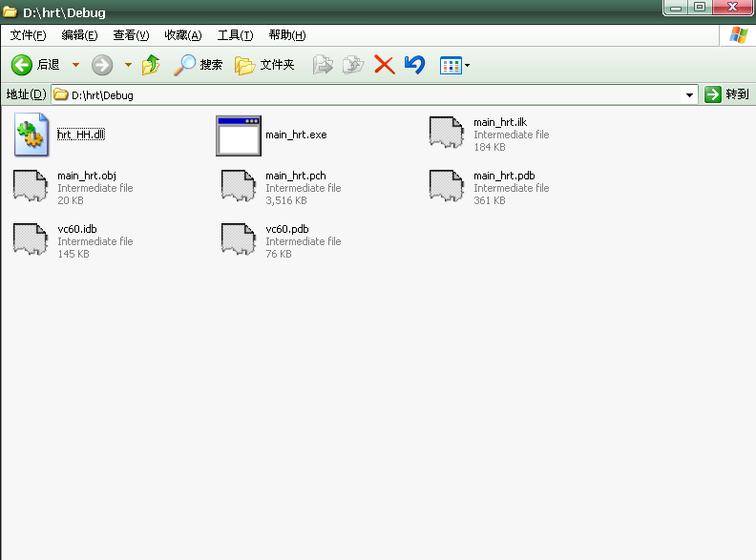Open the 文件(F) menu
The width and height of the screenshot is (756, 560).
click(28, 35)
